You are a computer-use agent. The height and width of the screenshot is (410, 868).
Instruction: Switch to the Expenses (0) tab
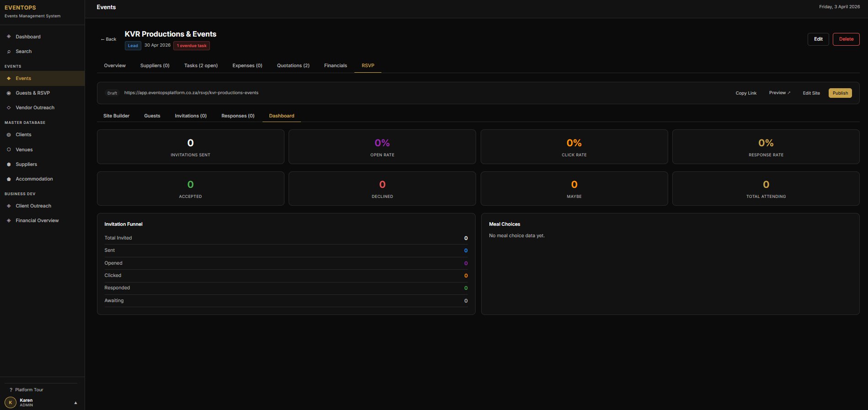pyautogui.click(x=247, y=66)
